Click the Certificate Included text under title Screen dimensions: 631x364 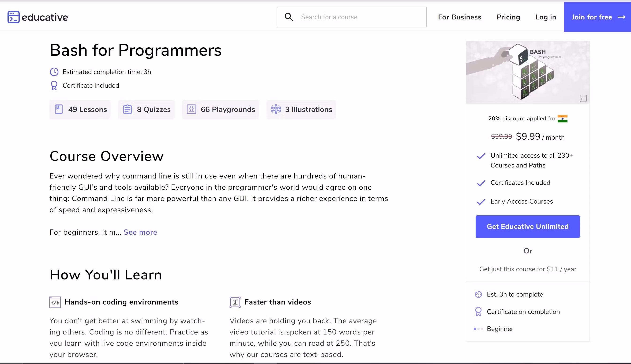pos(91,85)
